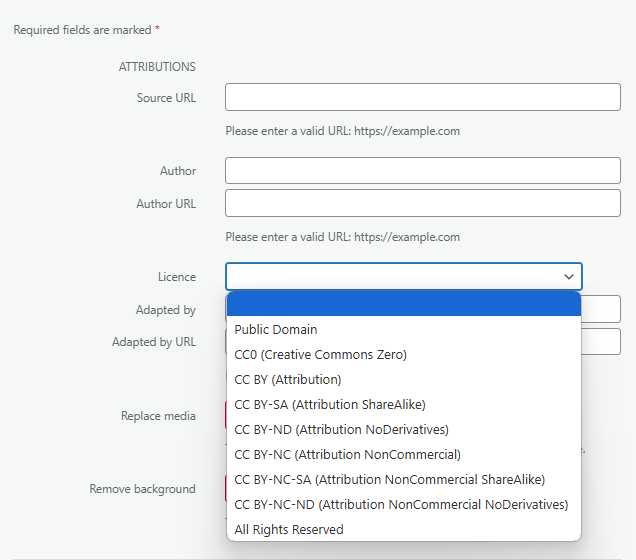
Task: Choose CC BY-ND (Attribution NoDerivatives)
Action: pos(404,429)
